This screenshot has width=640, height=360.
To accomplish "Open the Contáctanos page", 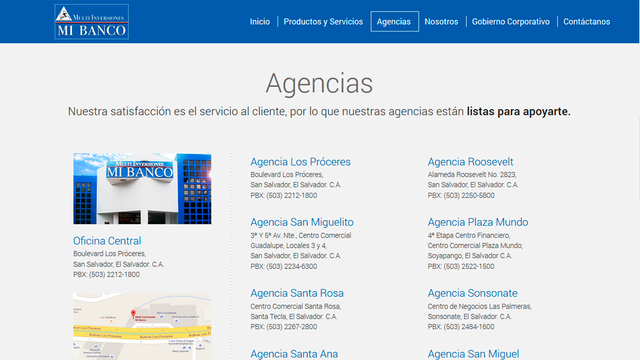I will tap(587, 22).
